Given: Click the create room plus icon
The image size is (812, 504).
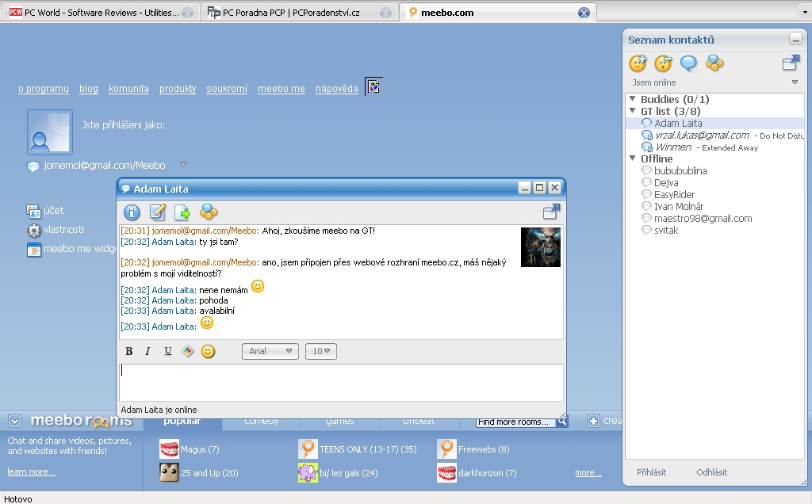Looking at the screenshot, I should coord(593,422).
